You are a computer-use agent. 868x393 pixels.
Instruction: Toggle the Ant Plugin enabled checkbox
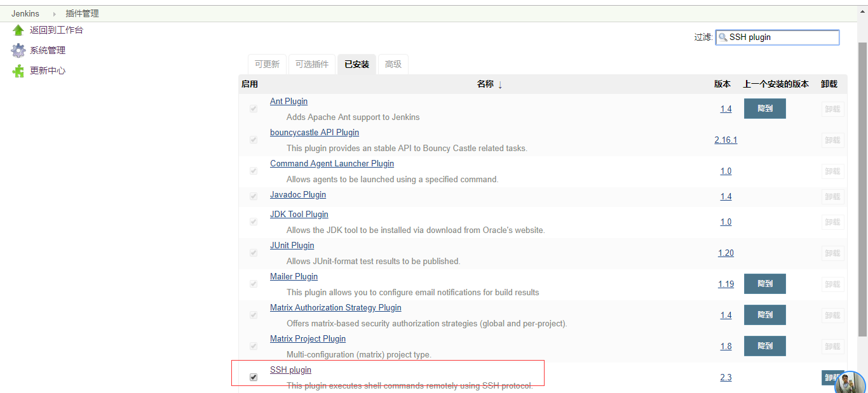click(254, 109)
